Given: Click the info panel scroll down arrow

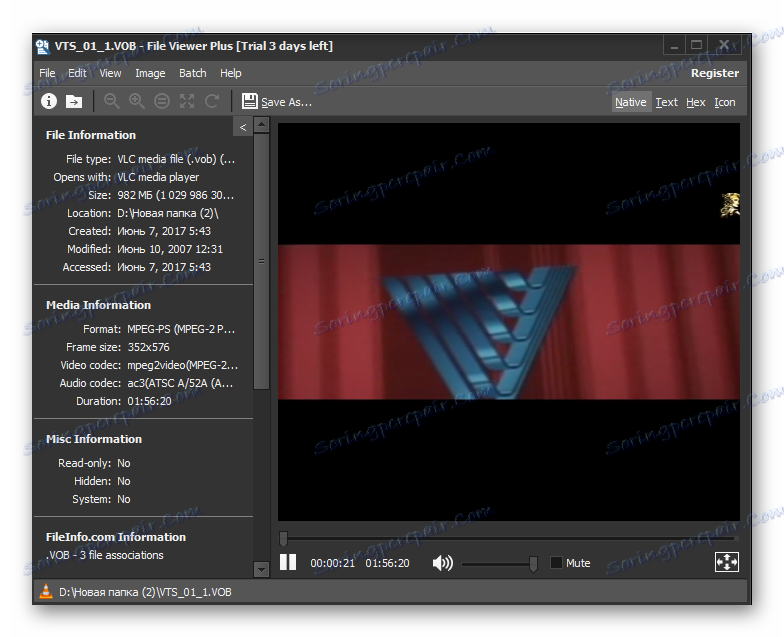Looking at the screenshot, I should point(262,569).
